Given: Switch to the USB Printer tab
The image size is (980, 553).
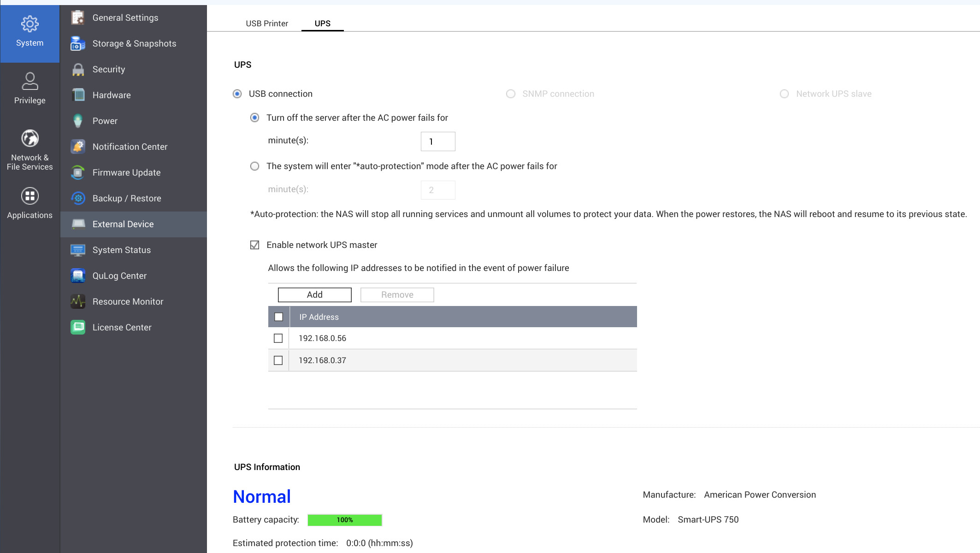Looking at the screenshot, I should pyautogui.click(x=267, y=23).
